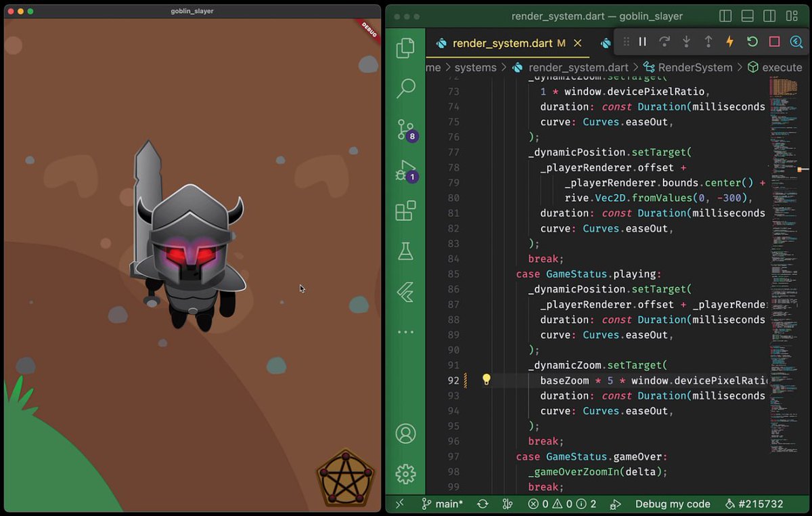Grab the debug toolbar drag handle
This screenshot has width=812, height=516.
(x=626, y=41)
